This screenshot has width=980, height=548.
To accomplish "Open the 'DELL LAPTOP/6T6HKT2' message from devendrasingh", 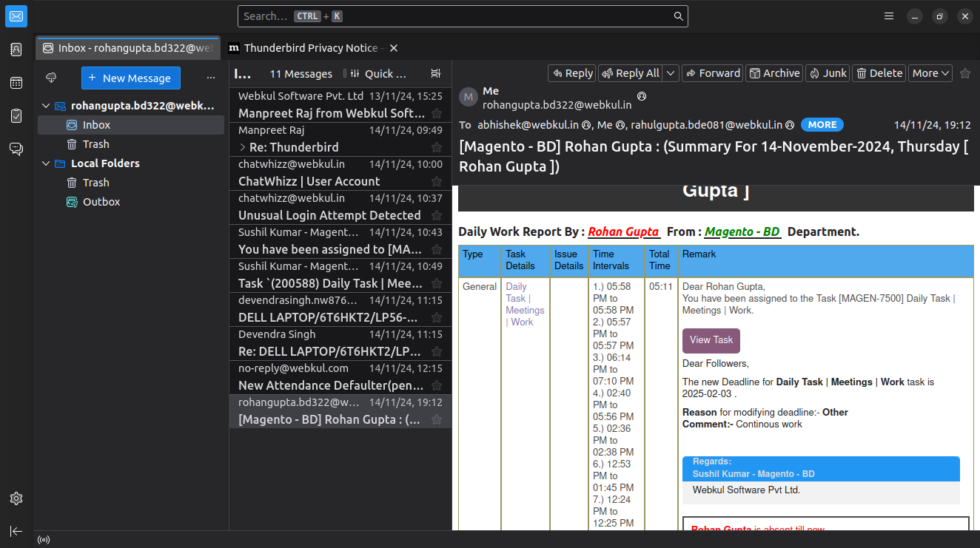I will coord(340,308).
